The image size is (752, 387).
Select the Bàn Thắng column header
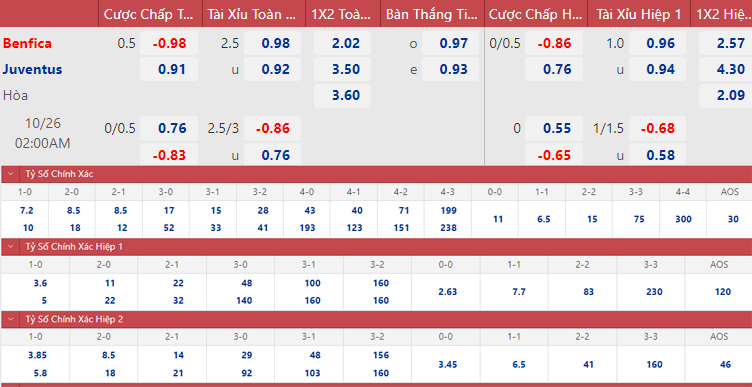click(x=433, y=14)
